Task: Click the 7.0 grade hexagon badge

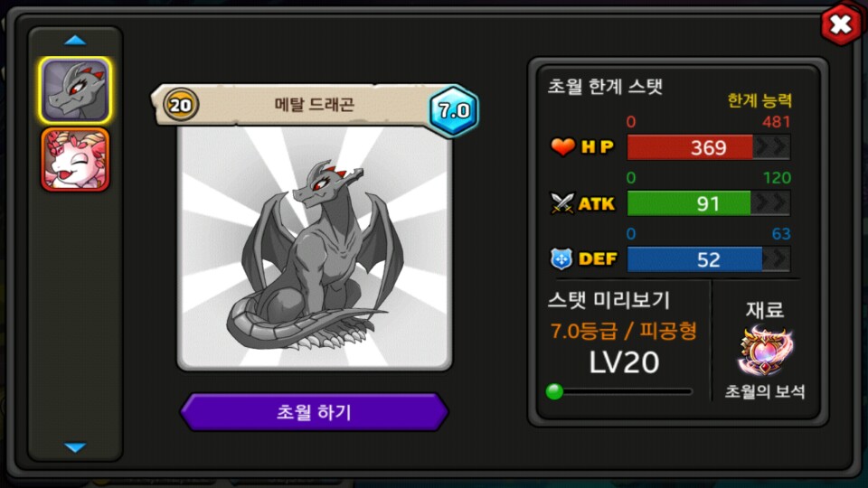Action: pyautogui.click(x=454, y=110)
